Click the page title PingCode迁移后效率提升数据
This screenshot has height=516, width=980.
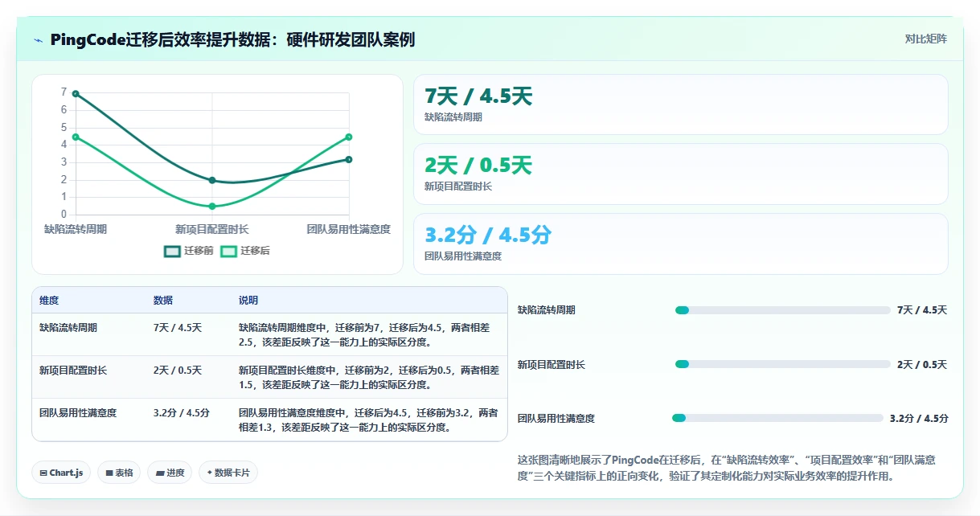[232, 39]
